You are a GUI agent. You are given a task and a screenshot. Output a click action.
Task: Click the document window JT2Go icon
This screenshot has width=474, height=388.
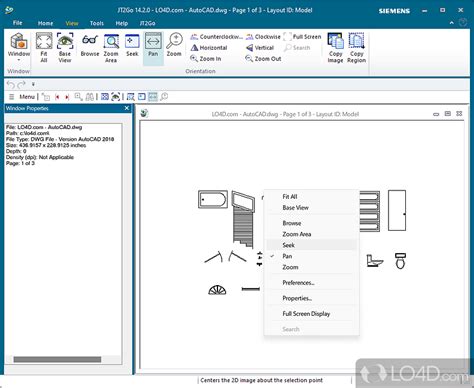coord(144,114)
